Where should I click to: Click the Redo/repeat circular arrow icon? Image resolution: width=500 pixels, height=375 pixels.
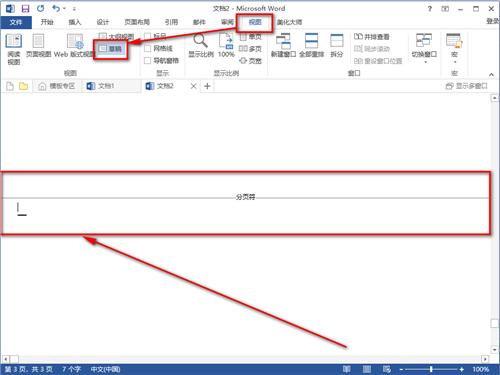(x=41, y=8)
